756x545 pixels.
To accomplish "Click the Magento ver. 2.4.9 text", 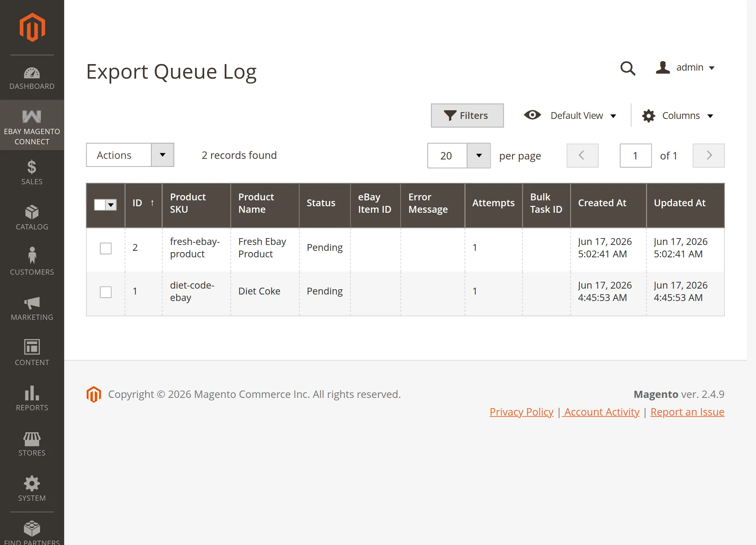I will pyautogui.click(x=679, y=395).
